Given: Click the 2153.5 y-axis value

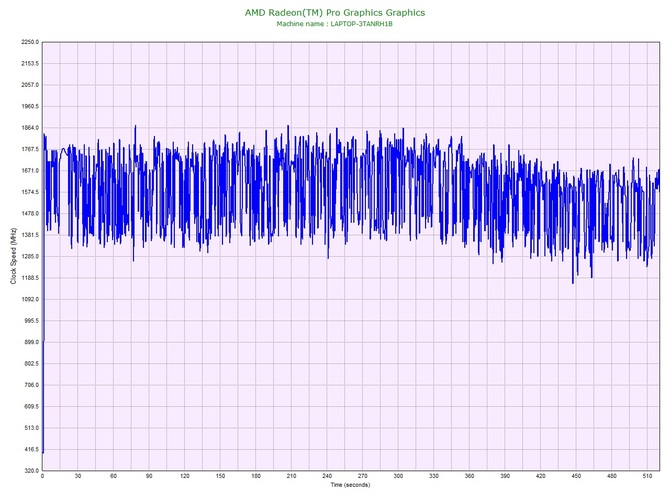Looking at the screenshot, I should (30, 64).
